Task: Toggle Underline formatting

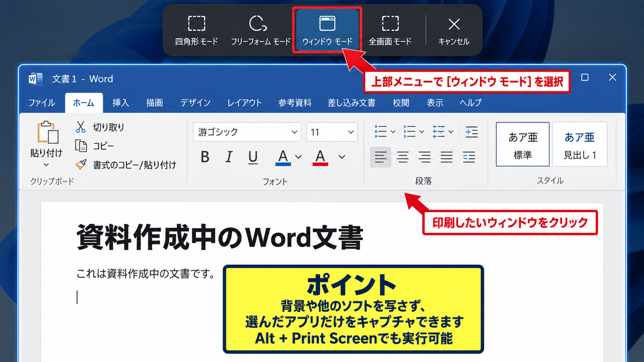Action: 253,157
